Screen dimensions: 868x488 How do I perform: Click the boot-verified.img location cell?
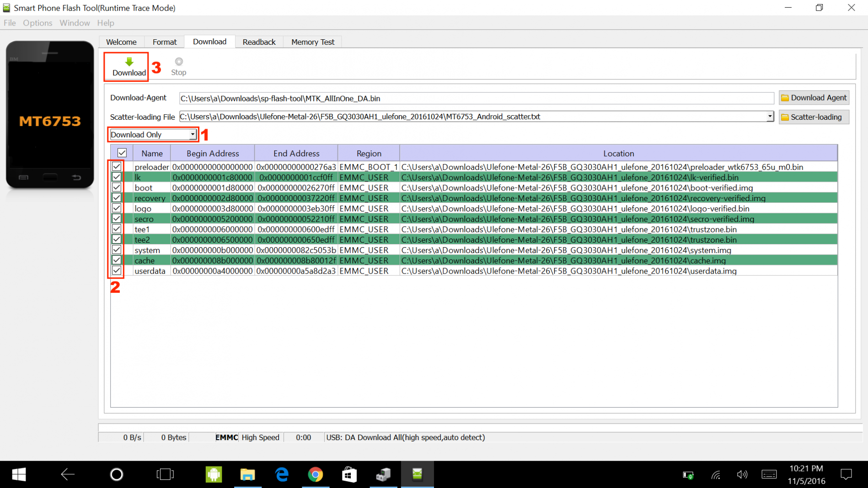point(618,187)
